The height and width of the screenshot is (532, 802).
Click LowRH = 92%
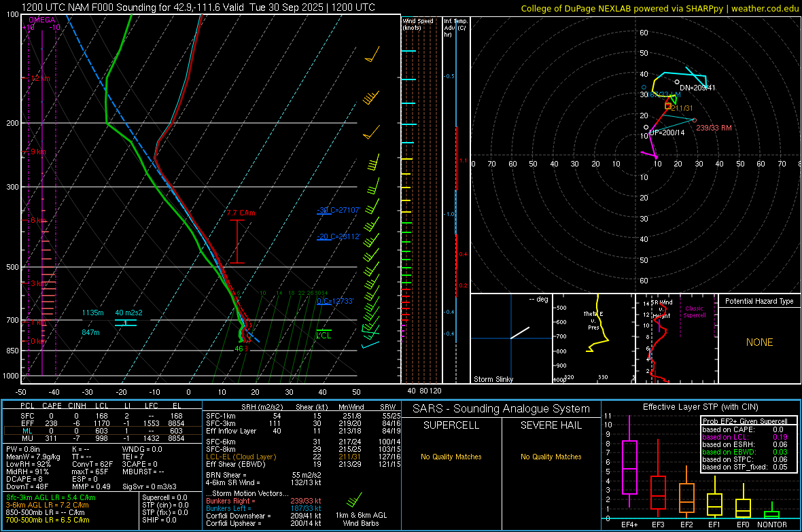pyautogui.click(x=28, y=464)
